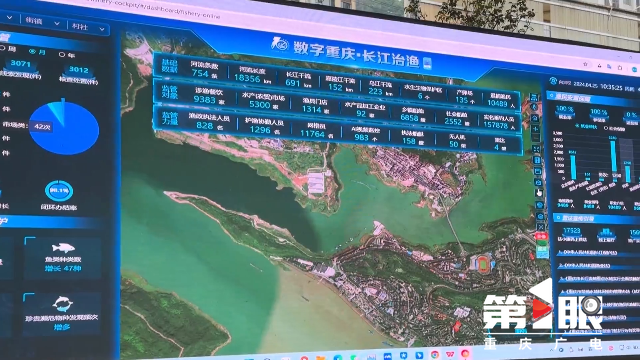Expand the 村社 dropdown
This screenshot has width=640, height=360.
[89, 27]
